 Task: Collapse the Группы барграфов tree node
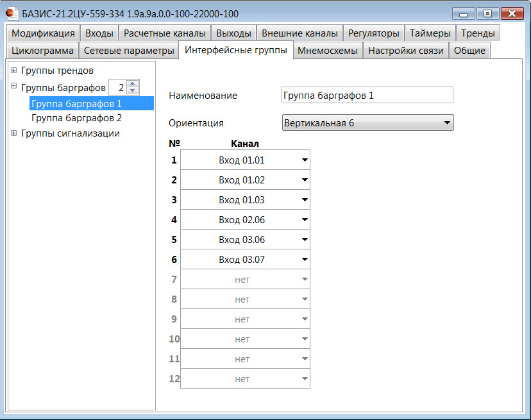tap(13, 86)
